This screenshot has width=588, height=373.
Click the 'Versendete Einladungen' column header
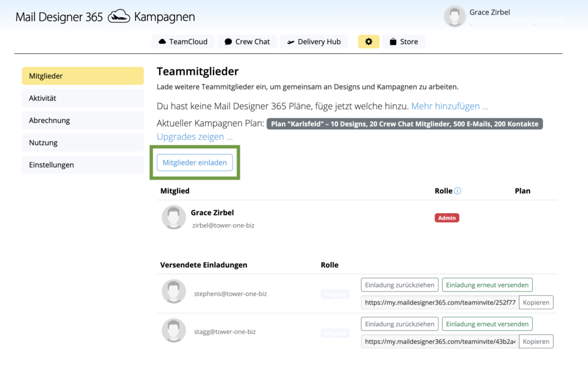(x=204, y=265)
